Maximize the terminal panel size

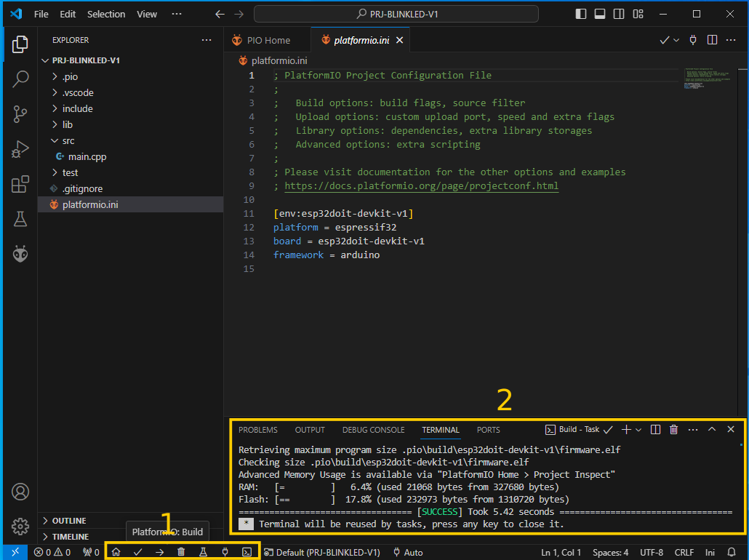(x=712, y=429)
